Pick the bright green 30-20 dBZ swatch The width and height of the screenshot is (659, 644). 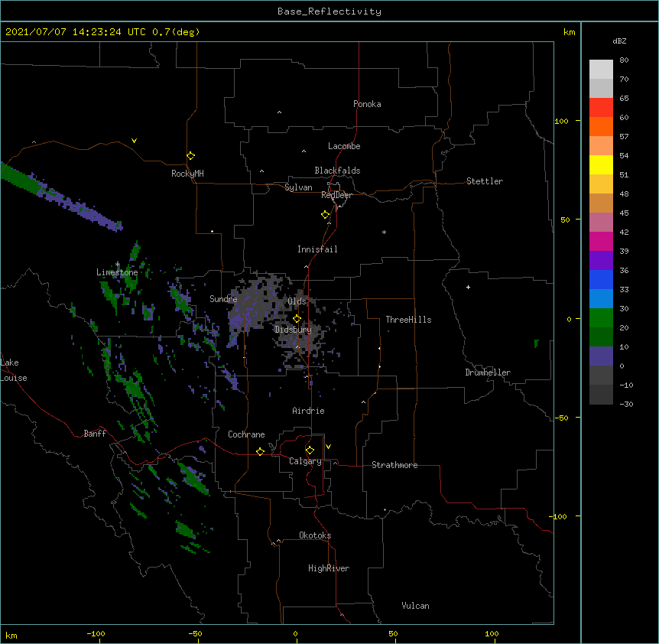coord(601,318)
